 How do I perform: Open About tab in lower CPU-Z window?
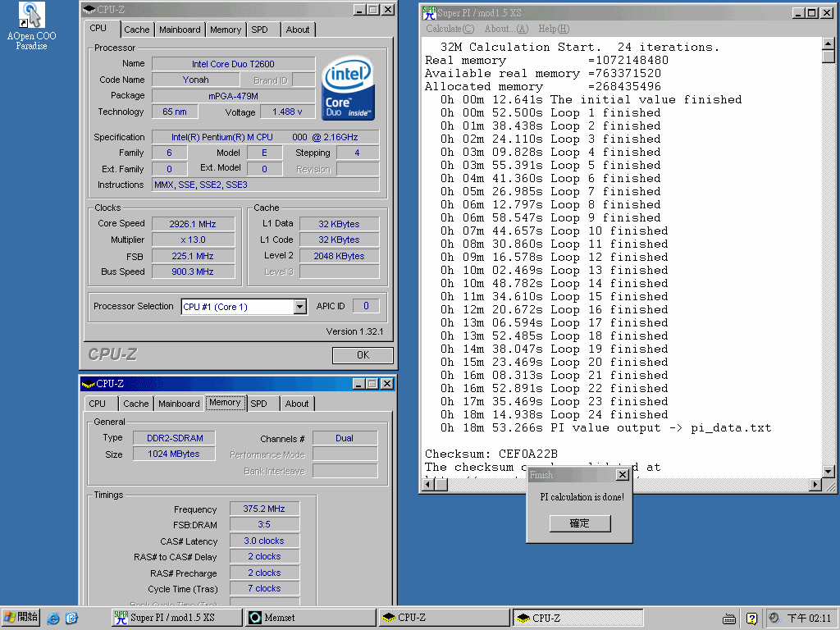pos(297,404)
